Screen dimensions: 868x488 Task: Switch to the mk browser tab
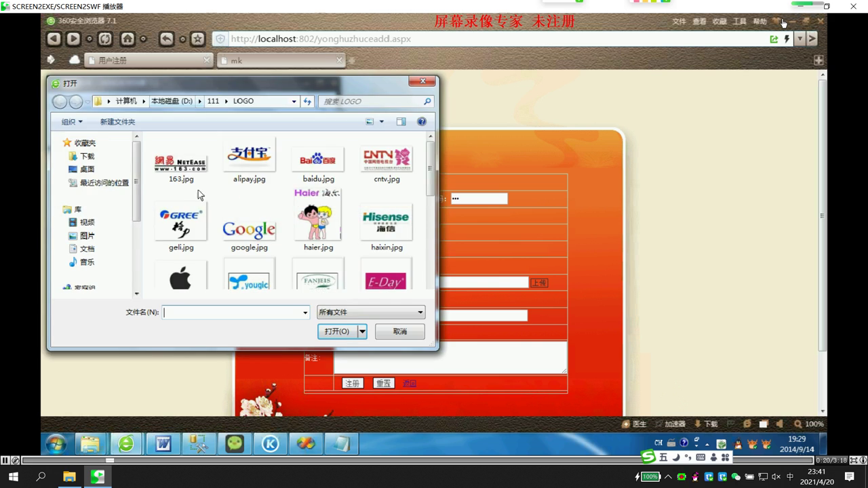(281, 60)
